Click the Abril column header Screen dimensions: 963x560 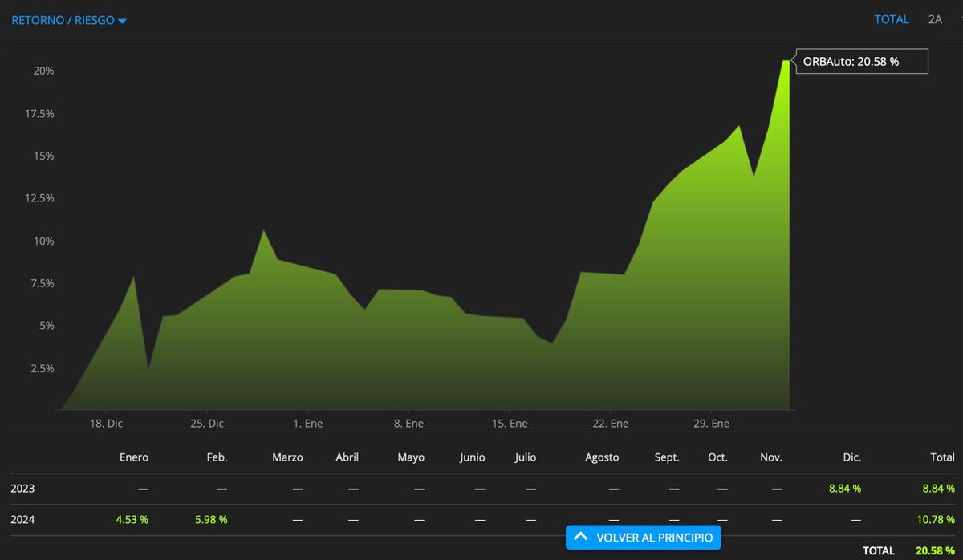(347, 457)
